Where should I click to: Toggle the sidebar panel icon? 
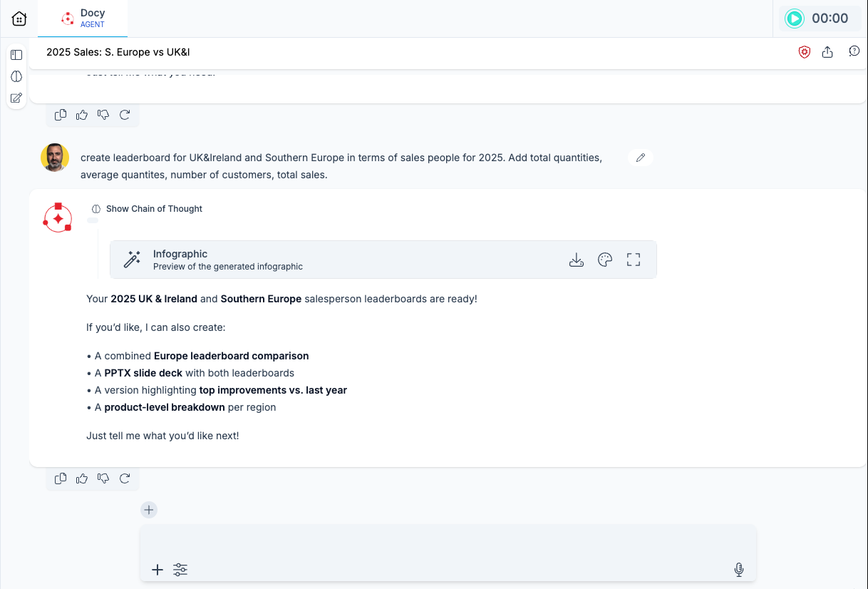pos(16,55)
